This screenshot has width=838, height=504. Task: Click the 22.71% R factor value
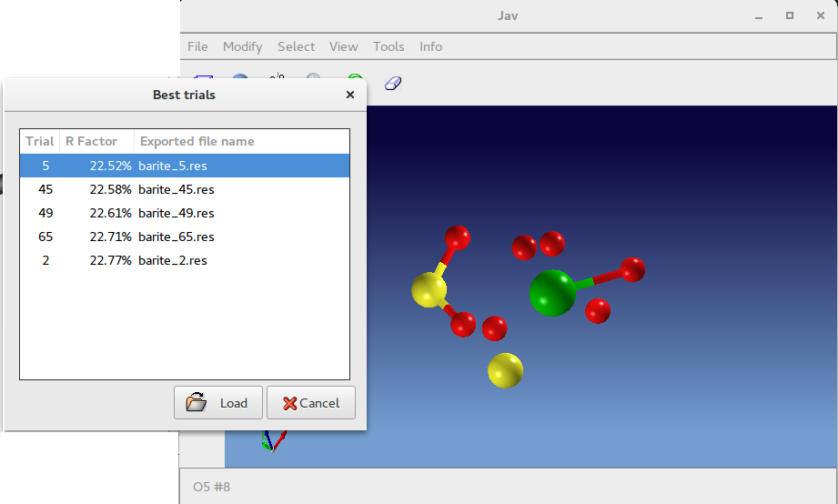(110, 237)
